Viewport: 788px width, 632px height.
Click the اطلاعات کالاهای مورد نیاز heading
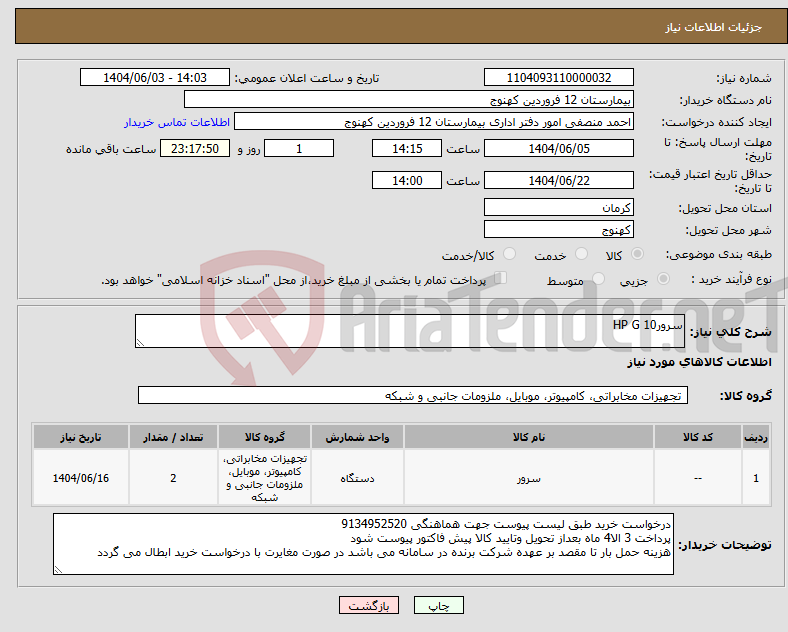(x=699, y=362)
